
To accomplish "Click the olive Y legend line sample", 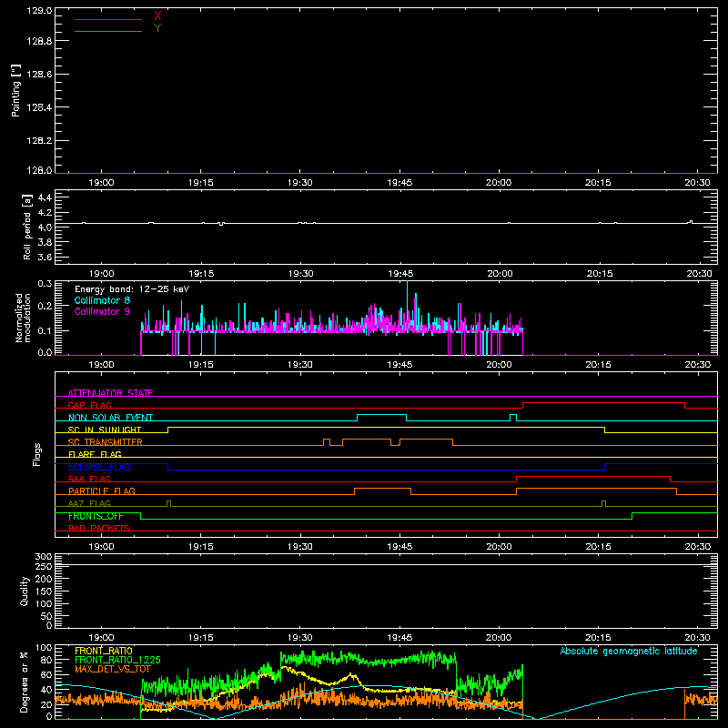I will [x=108, y=31].
